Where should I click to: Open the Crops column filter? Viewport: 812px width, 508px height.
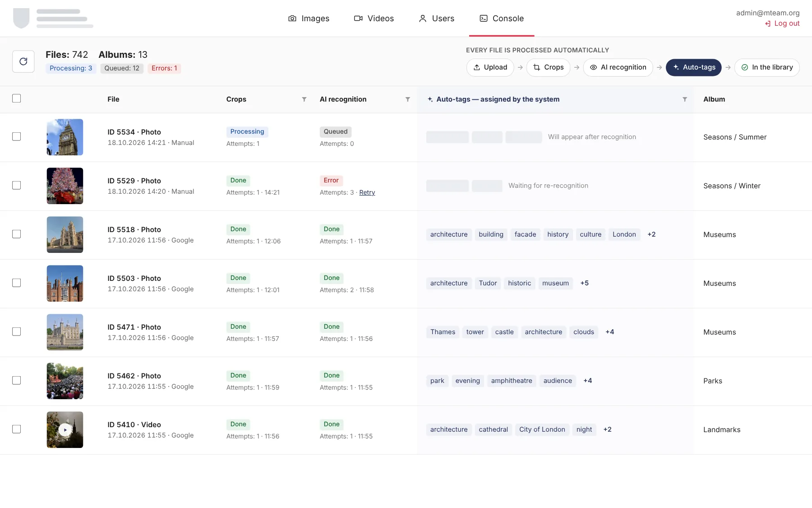tap(304, 99)
